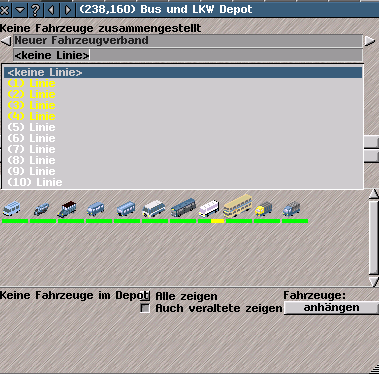Step to next convoy with right arrow
379x374 pixels.
[x=370, y=41]
